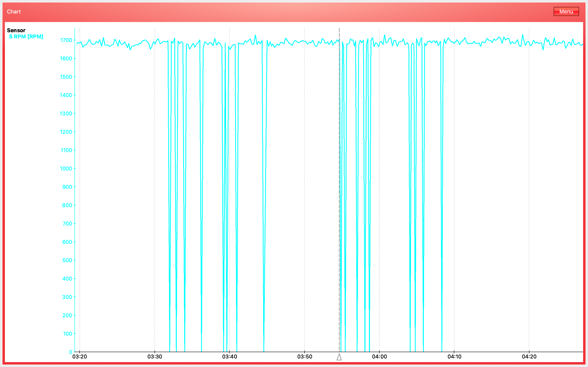This screenshot has width=588, height=367.
Task: Click the 100 RPM axis tick label
Action: coord(67,334)
